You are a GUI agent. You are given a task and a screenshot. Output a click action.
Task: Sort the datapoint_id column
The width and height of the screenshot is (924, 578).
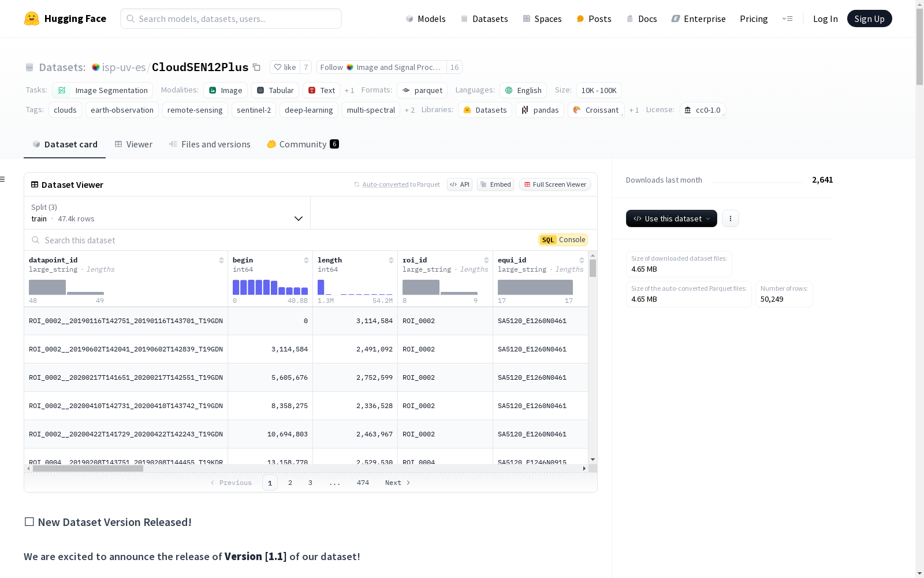click(221, 261)
